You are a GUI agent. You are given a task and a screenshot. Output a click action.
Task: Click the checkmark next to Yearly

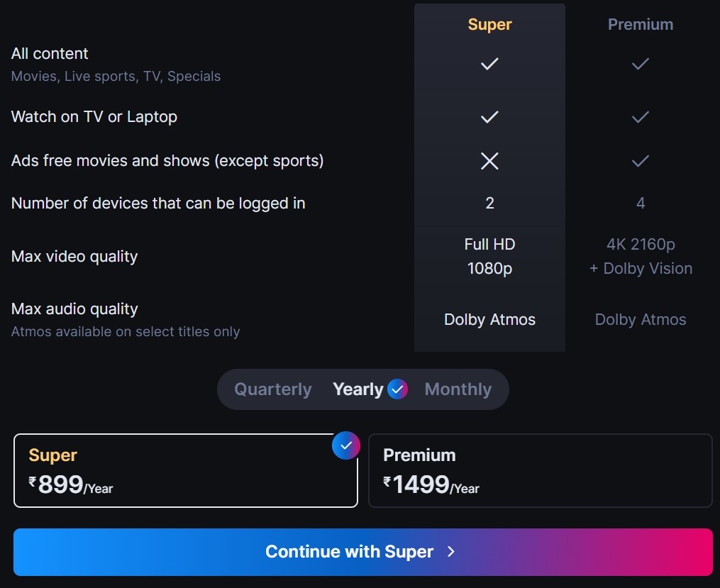[398, 389]
